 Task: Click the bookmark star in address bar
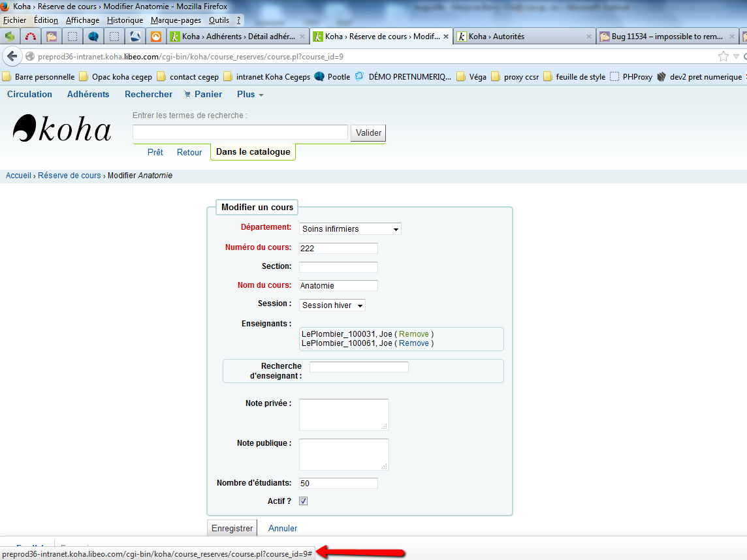(723, 57)
